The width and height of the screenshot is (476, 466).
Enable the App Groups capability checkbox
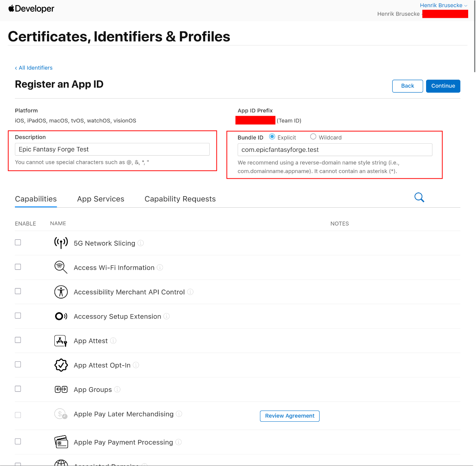18,389
